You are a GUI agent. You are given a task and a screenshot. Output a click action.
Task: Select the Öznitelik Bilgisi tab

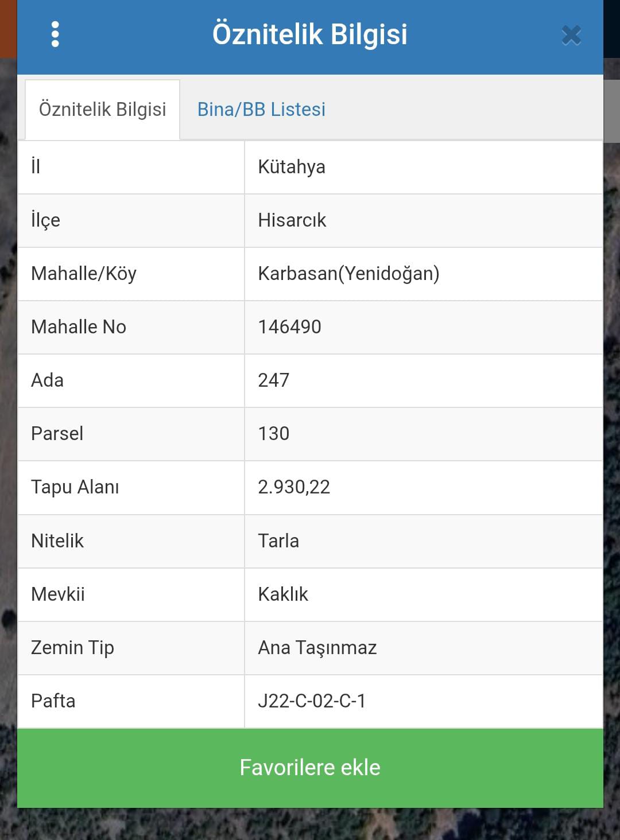coord(102,109)
